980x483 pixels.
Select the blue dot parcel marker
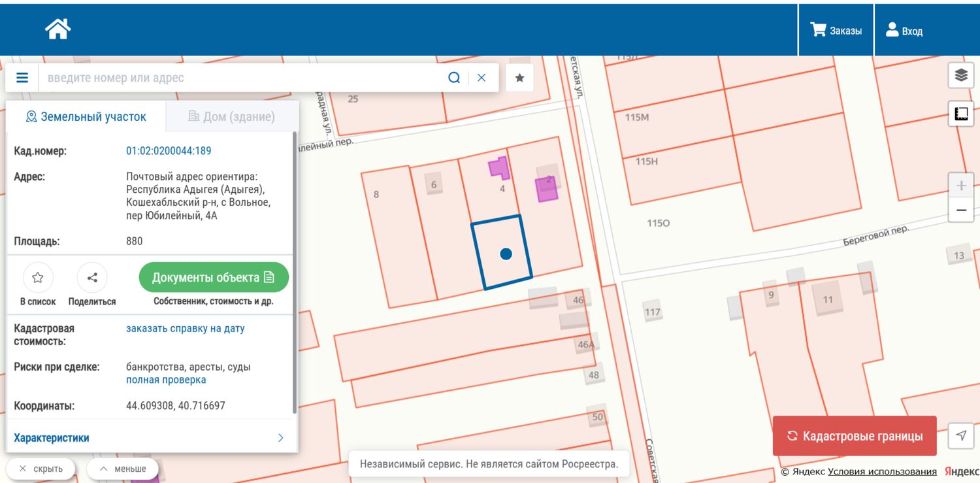click(506, 254)
